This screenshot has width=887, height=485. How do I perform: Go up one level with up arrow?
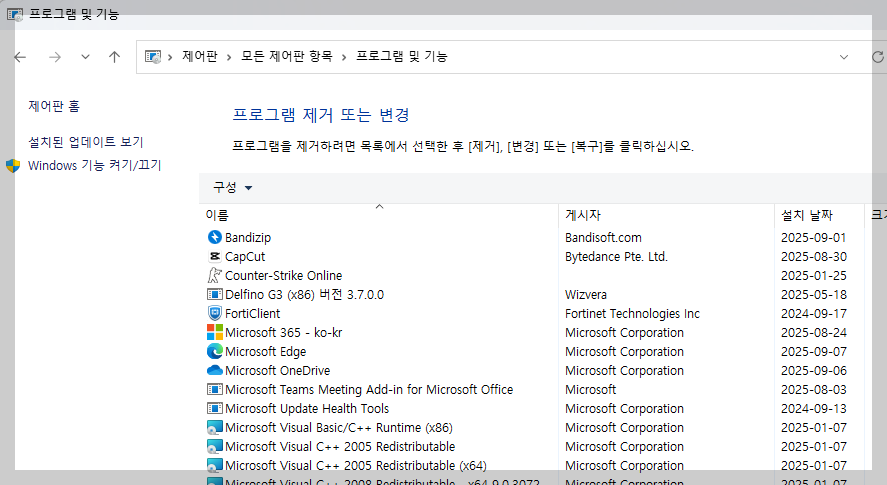tap(114, 57)
